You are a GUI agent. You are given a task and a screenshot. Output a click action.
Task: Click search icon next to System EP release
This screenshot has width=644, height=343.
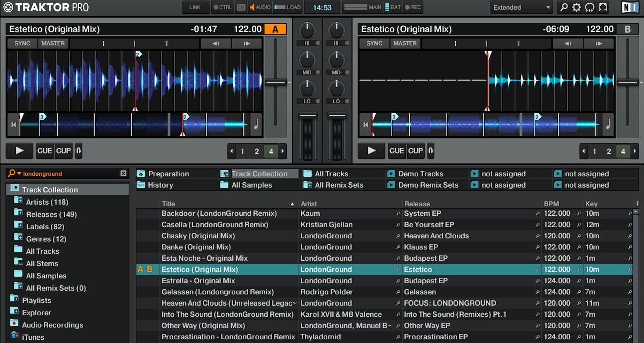(538, 214)
